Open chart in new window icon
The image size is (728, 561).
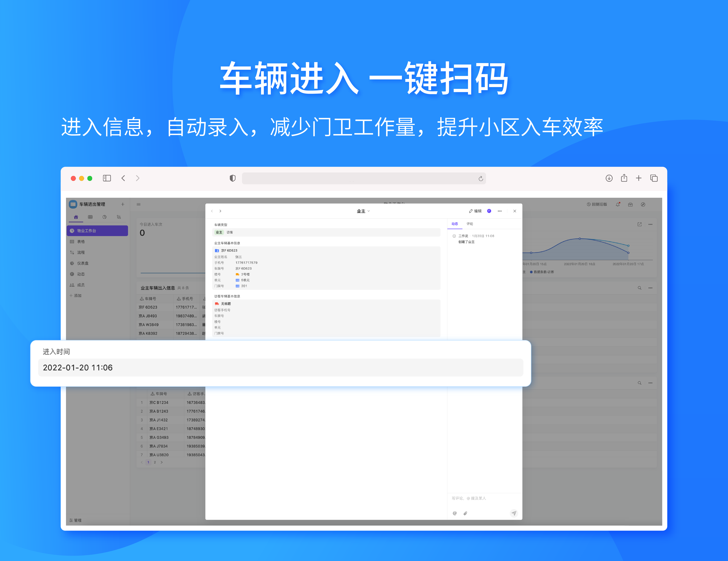639,224
